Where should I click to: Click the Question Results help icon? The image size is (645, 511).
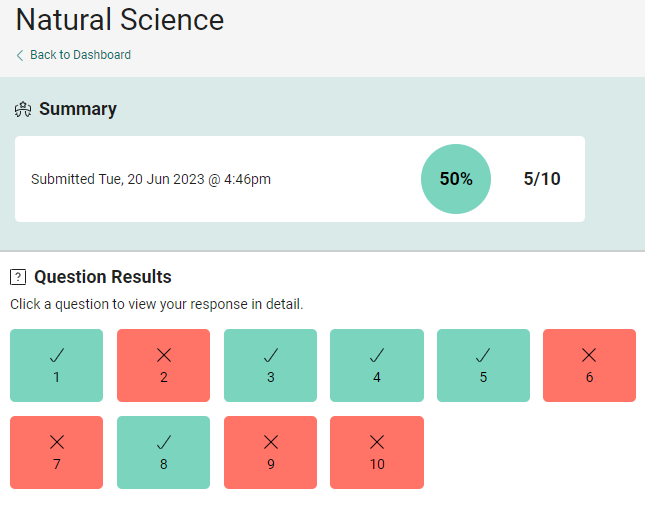coord(18,277)
